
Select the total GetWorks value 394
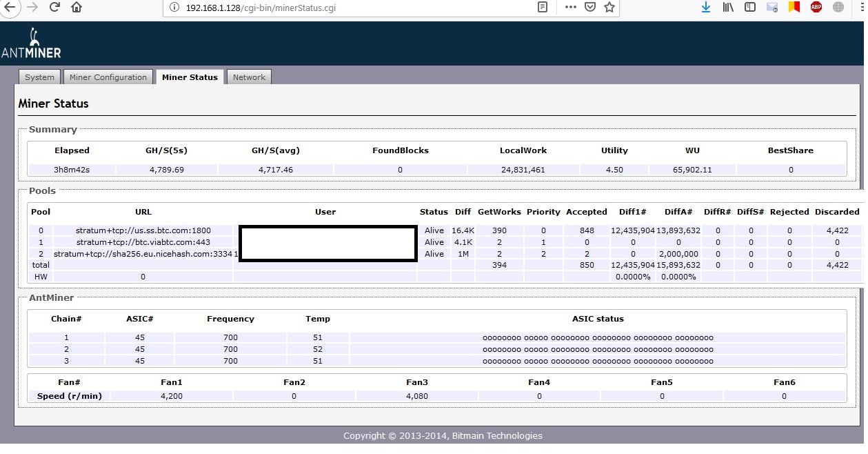[499, 265]
